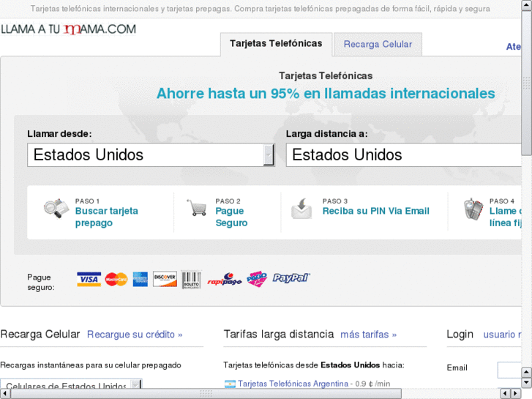Switch to the Tarjetas Telefónicas tab

point(276,44)
